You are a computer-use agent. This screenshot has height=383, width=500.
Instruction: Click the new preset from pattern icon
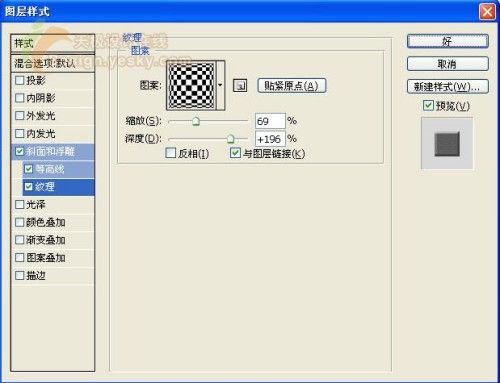point(240,86)
